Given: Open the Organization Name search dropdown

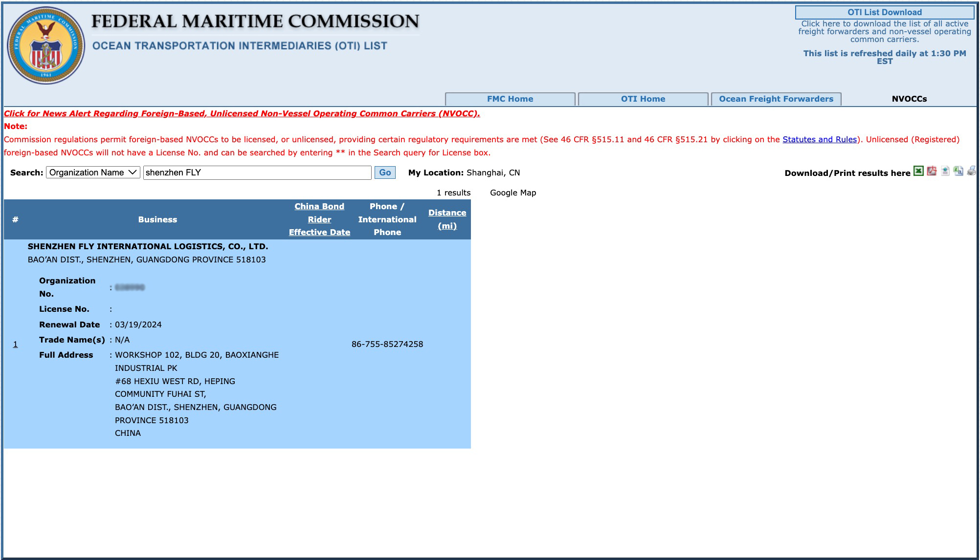Looking at the screenshot, I should [93, 172].
